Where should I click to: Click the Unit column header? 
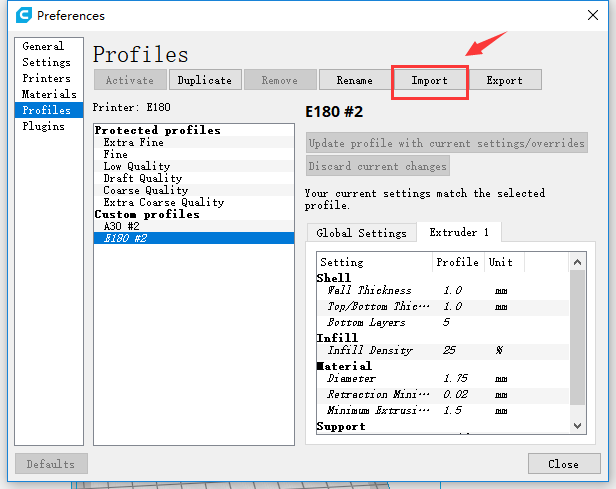pyautogui.click(x=504, y=262)
